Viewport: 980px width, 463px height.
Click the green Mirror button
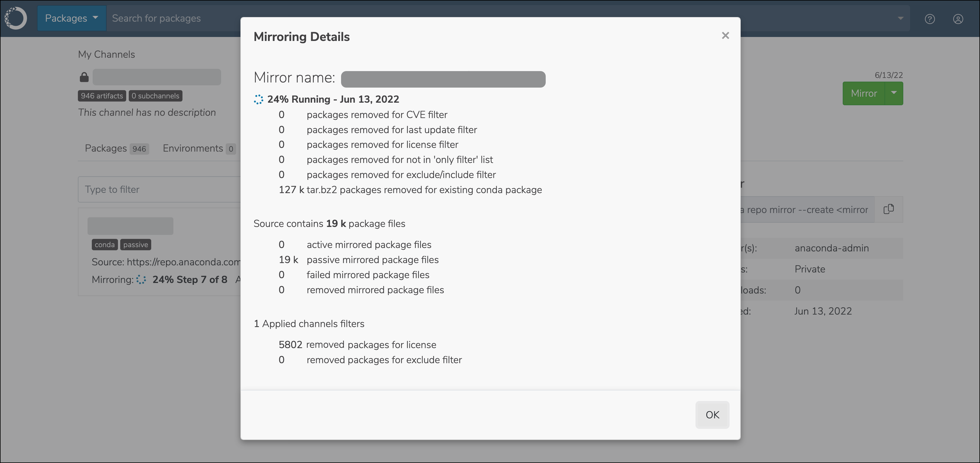click(x=863, y=93)
